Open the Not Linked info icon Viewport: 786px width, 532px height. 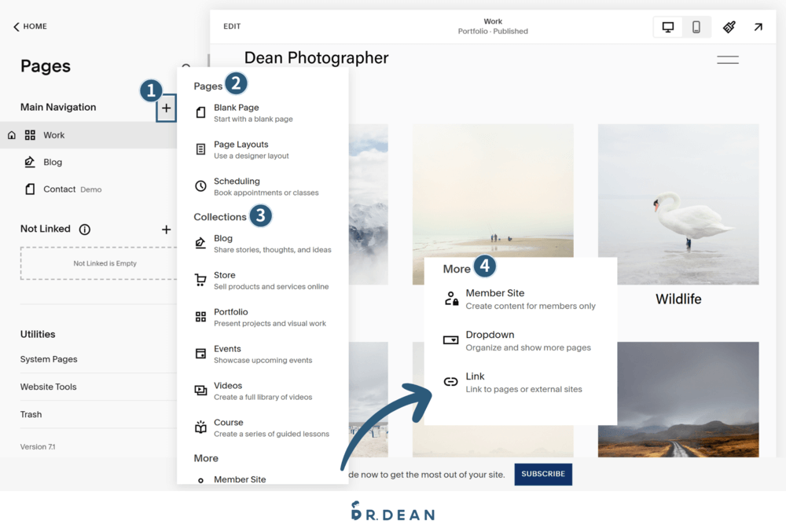pos(85,229)
